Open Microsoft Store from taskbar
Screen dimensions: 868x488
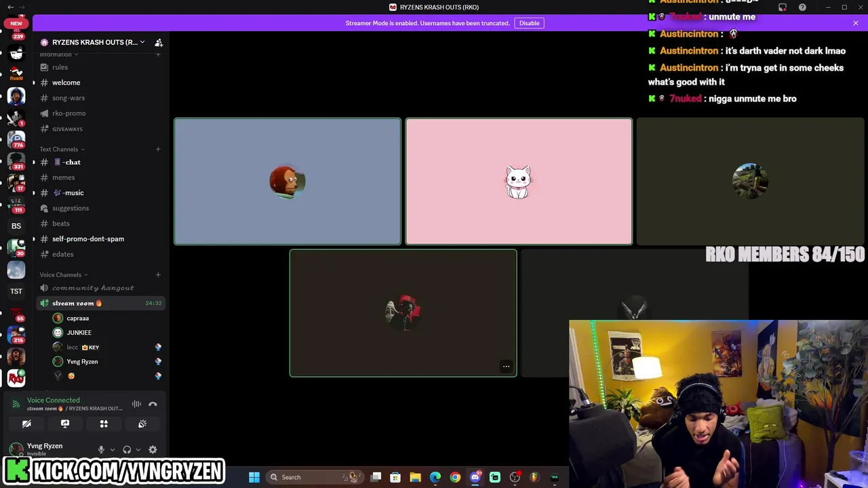point(395,477)
